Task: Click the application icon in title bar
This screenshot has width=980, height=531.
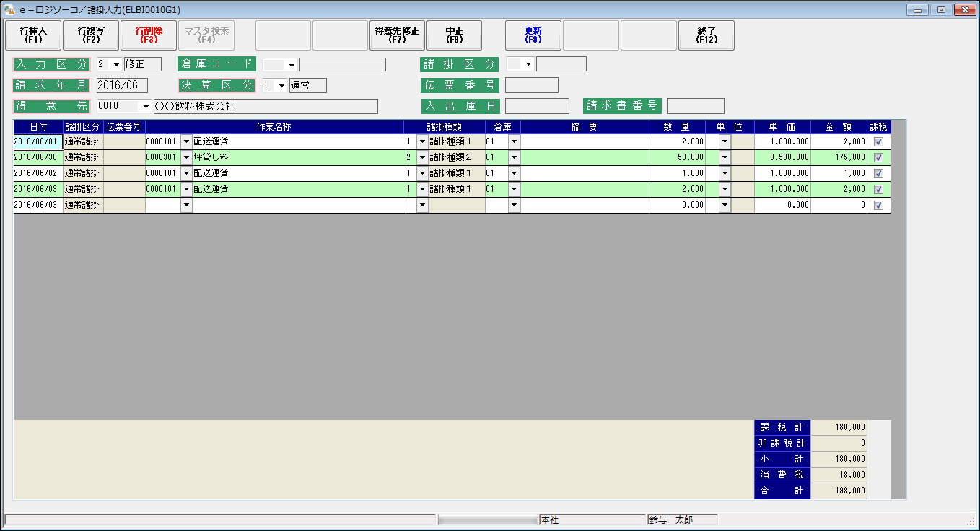Action: pos(9,10)
